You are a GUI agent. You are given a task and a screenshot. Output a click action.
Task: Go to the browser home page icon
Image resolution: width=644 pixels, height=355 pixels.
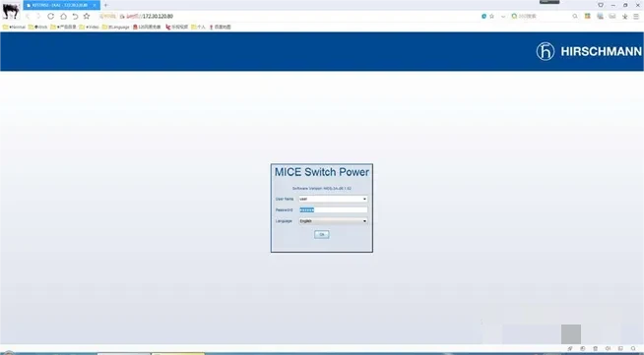[63, 16]
